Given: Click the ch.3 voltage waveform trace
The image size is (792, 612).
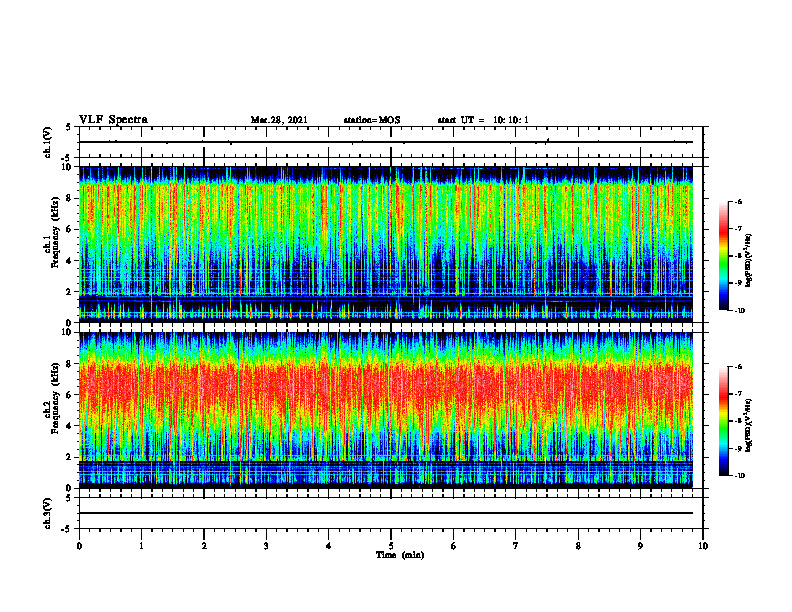Looking at the screenshot, I should (386, 513).
